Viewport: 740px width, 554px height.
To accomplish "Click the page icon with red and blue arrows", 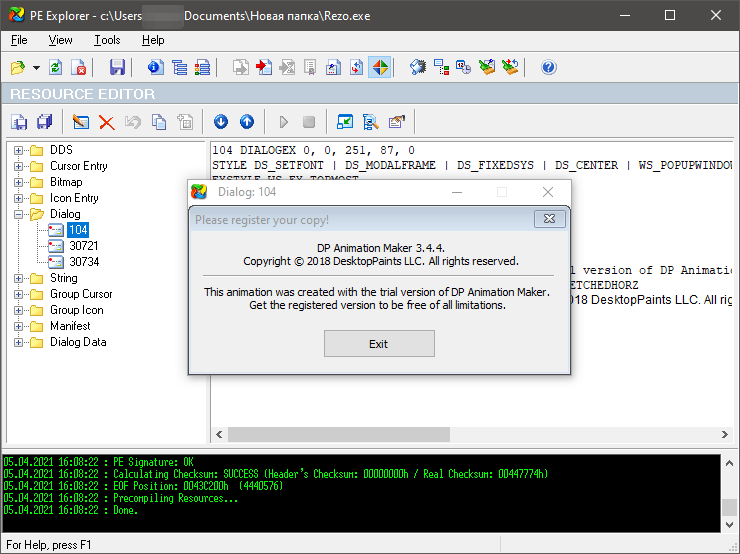I will 356,67.
